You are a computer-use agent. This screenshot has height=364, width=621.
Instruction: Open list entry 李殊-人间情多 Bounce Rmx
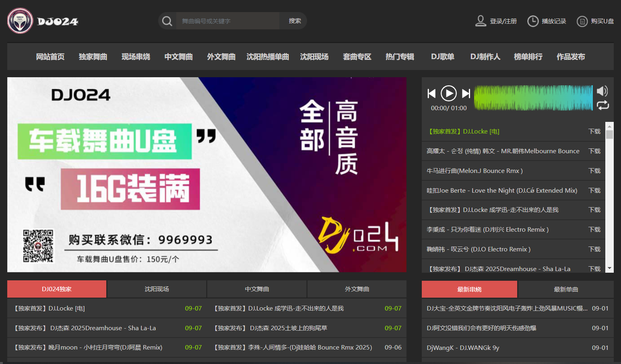(x=293, y=348)
